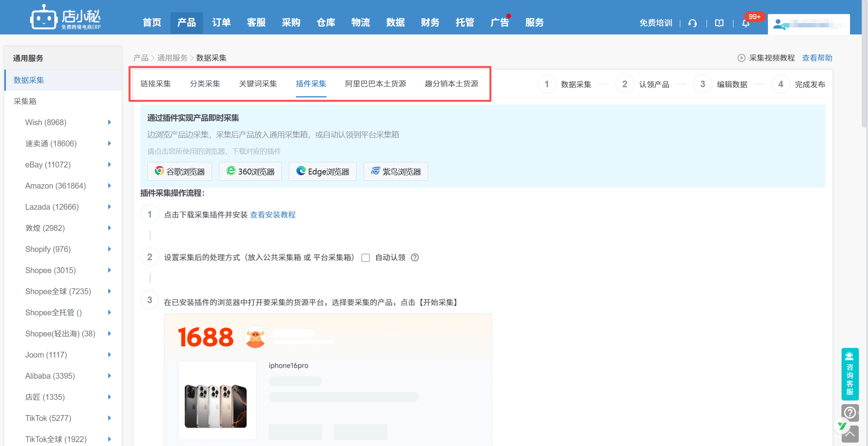Viewport: 868px width, 446px height.
Task: Open the 财务 menu
Action: click(430, 23)
